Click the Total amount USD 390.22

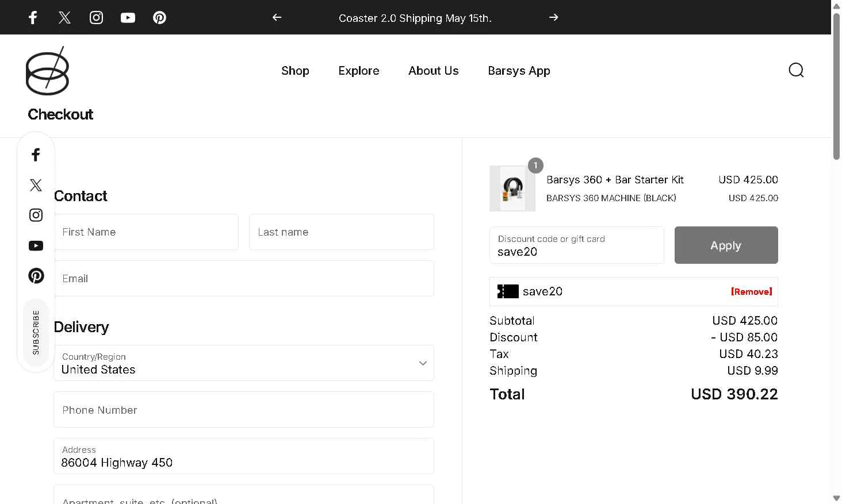pos(734,394)
